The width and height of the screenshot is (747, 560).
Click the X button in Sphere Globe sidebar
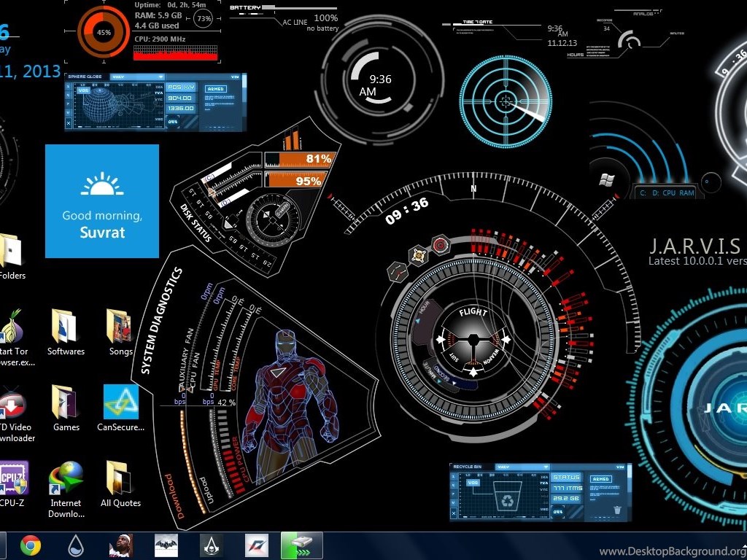pos(68,123)
